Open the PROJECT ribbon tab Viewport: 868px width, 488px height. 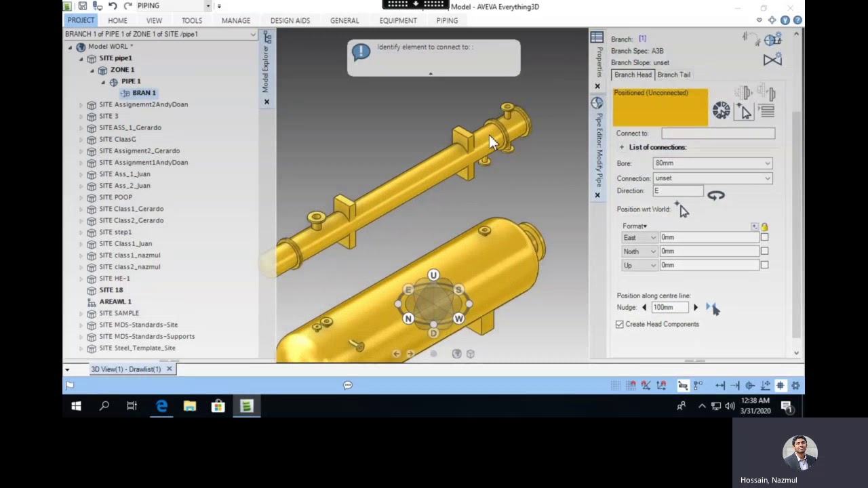point(81,20)
